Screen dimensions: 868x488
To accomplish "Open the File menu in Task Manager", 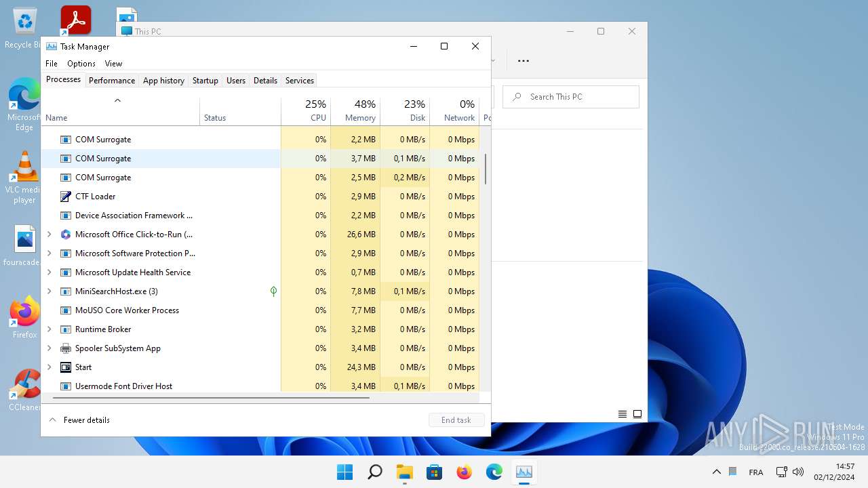I will [x=52, y=64].
